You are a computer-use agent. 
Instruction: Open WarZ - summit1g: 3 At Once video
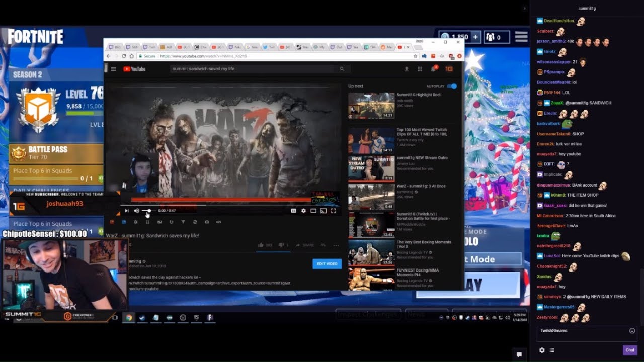[x=371, y=196]
